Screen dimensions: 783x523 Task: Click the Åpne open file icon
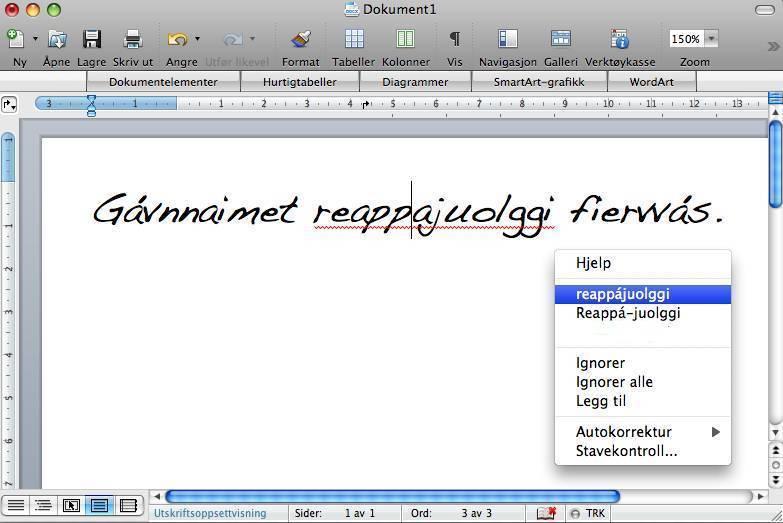pos(57,39)
